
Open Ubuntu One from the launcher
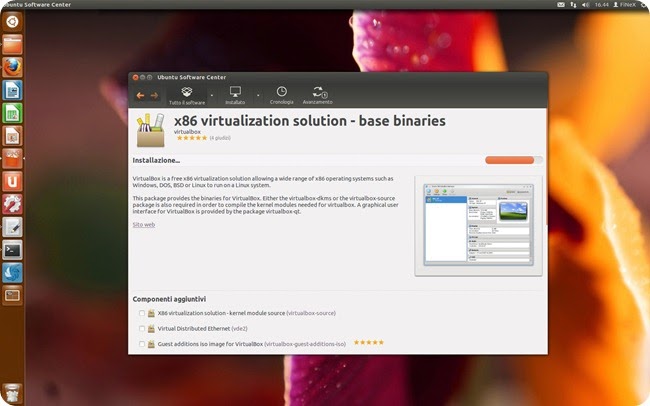pos(12,181)
